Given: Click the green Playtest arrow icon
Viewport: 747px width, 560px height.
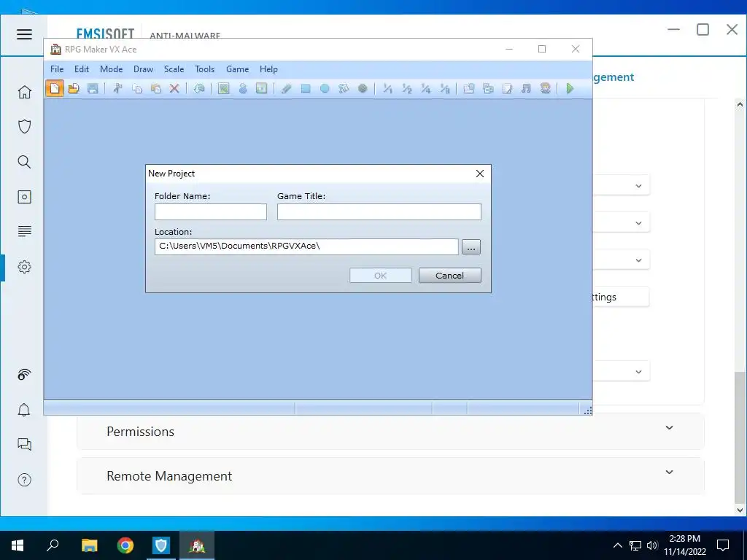Looking at the screenshot, I should [x=570, y=88].
